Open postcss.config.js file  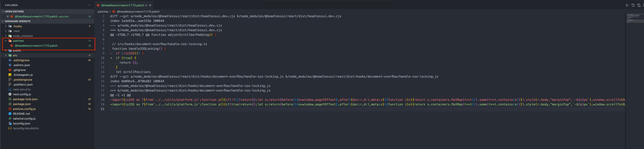pos(24,109)
